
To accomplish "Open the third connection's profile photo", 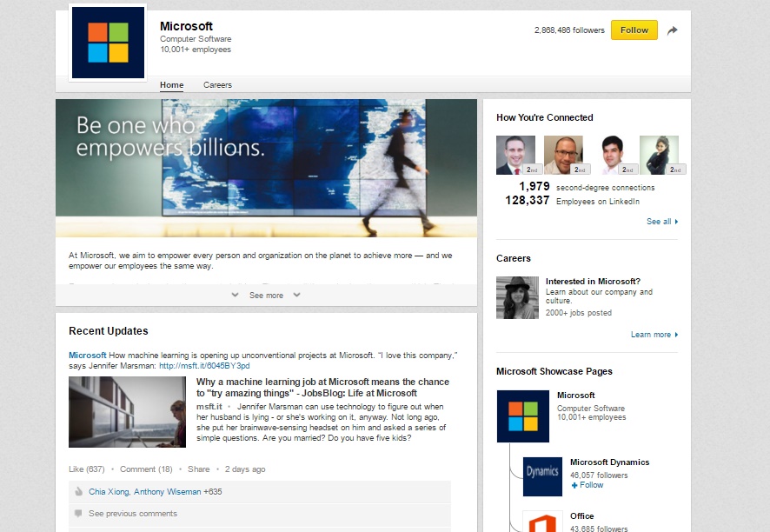I will click(x=611, y=156).
